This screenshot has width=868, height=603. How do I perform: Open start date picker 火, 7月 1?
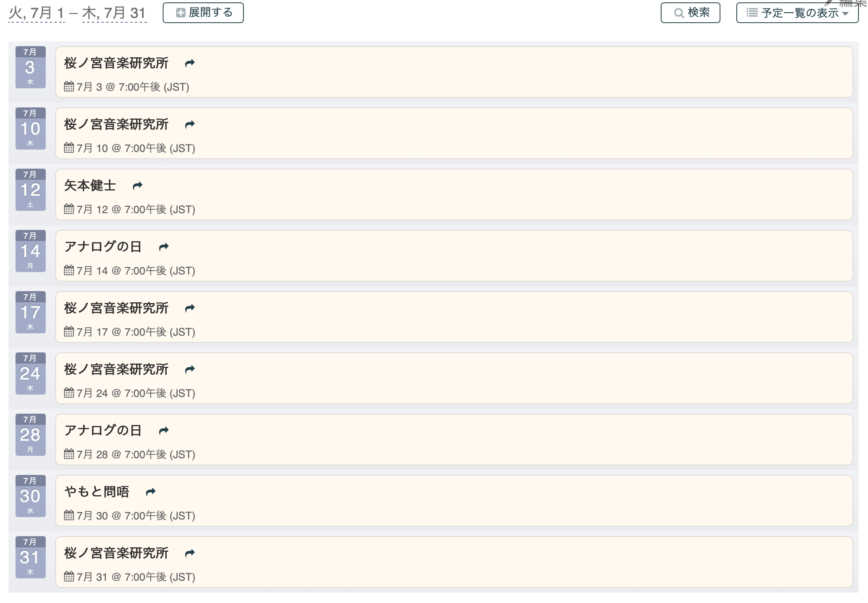tap(37, 13)
